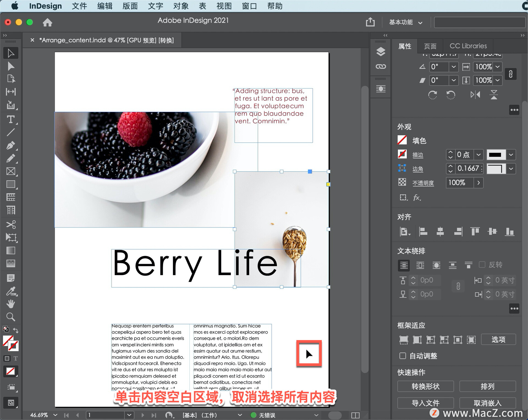Align horizontal centers of objects

(440, 232)
